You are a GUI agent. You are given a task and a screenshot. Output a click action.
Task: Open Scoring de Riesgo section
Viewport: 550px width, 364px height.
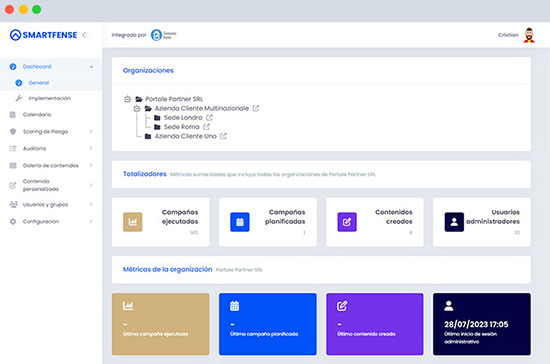[45, 132]
